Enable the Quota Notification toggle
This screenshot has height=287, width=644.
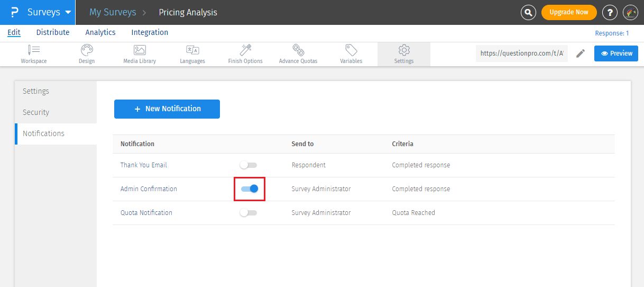click(249, 213)
